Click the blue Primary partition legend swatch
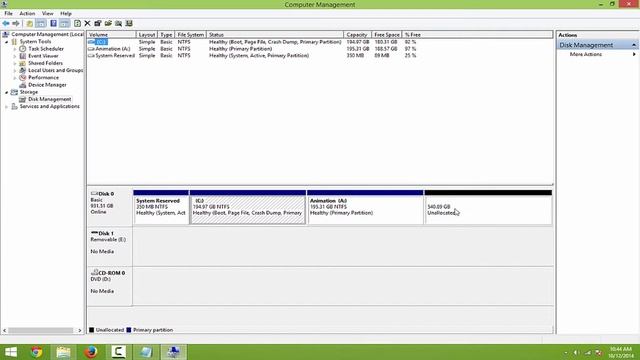This screenshot has width=640, height=360. (129, 330)
